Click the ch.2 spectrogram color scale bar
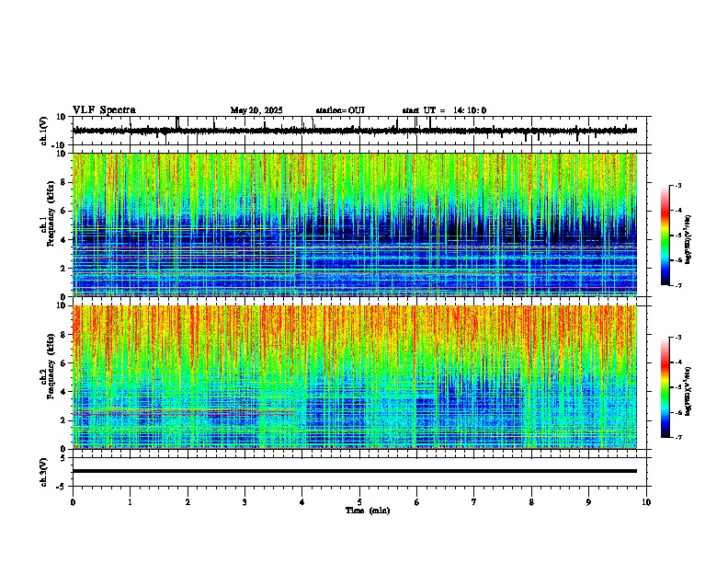The image size is (728, 563). coord(665,387)
